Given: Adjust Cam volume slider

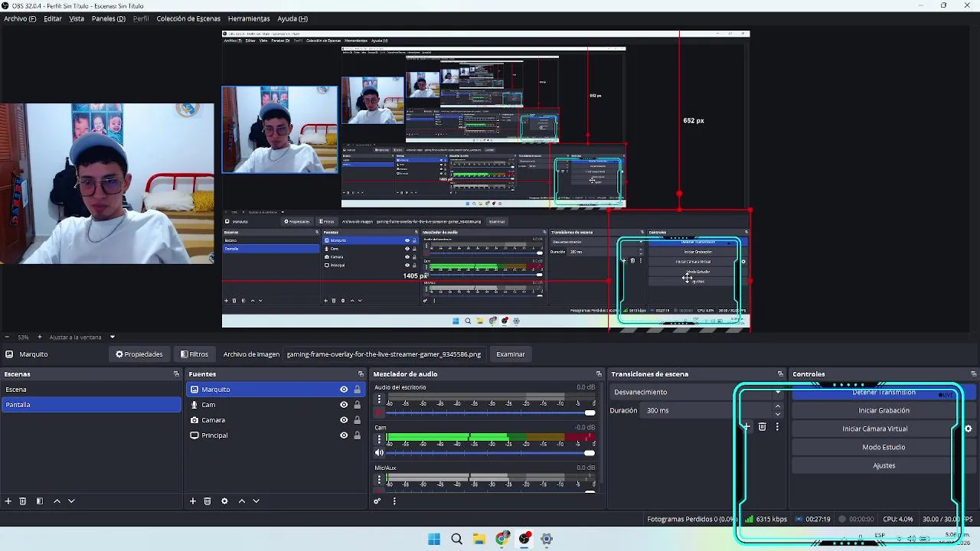Looking at the screenshot, I should point(492,453).
